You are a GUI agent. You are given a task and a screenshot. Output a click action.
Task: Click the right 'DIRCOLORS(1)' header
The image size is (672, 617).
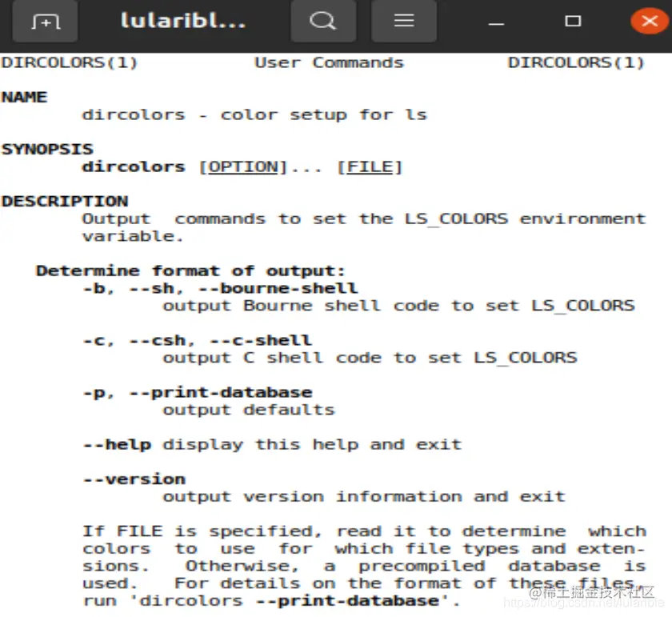576,62
